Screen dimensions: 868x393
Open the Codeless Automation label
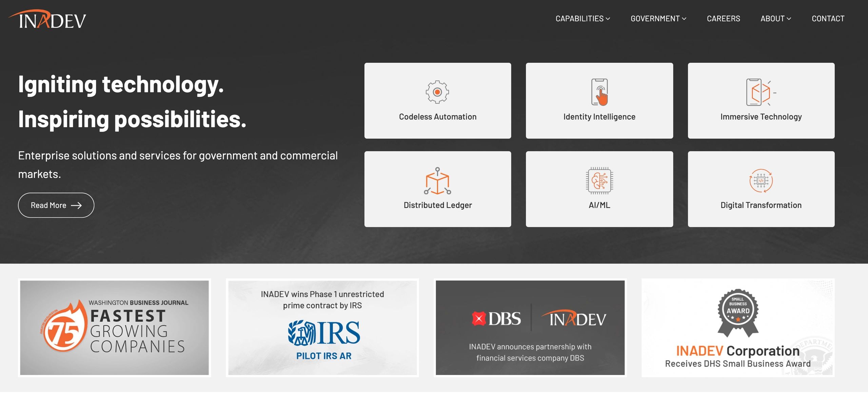(x=437, y=117)
